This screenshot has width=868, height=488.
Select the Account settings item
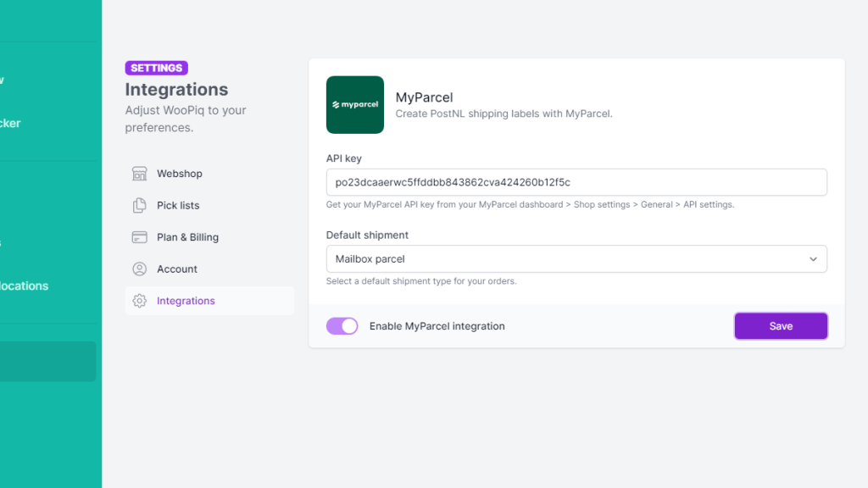[210, 269]
